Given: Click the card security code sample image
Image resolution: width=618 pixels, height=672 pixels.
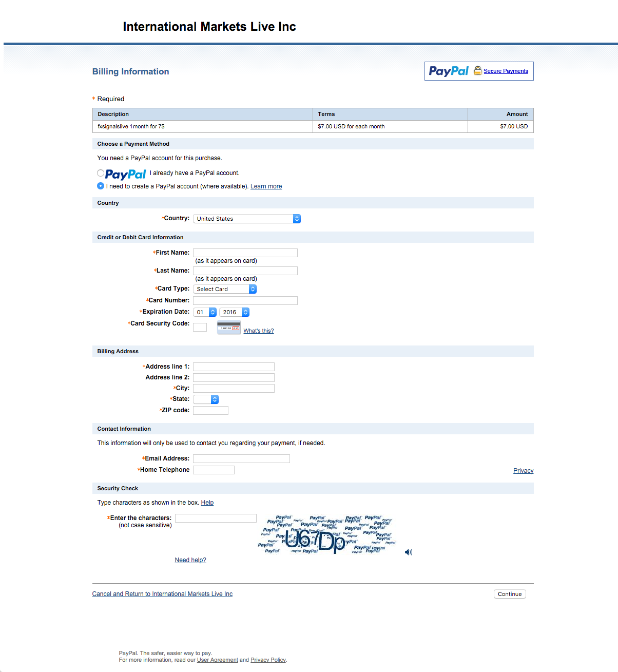Looking at the screenshot, I should click(229, 328).
